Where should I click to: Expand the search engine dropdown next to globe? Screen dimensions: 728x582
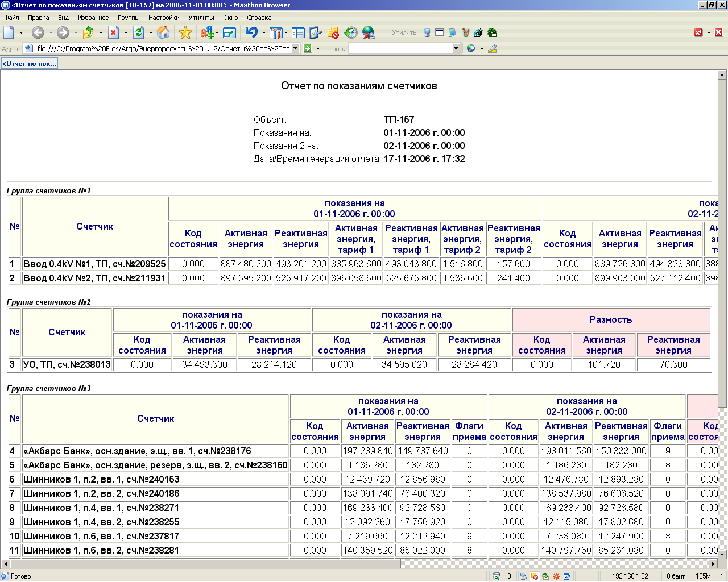pyautogui.click(x=482, y=48)
